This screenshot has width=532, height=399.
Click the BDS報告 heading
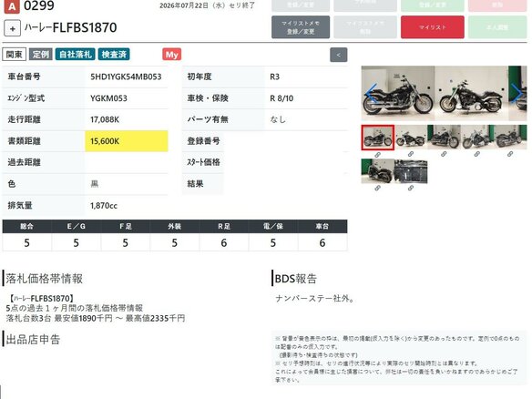295,279
